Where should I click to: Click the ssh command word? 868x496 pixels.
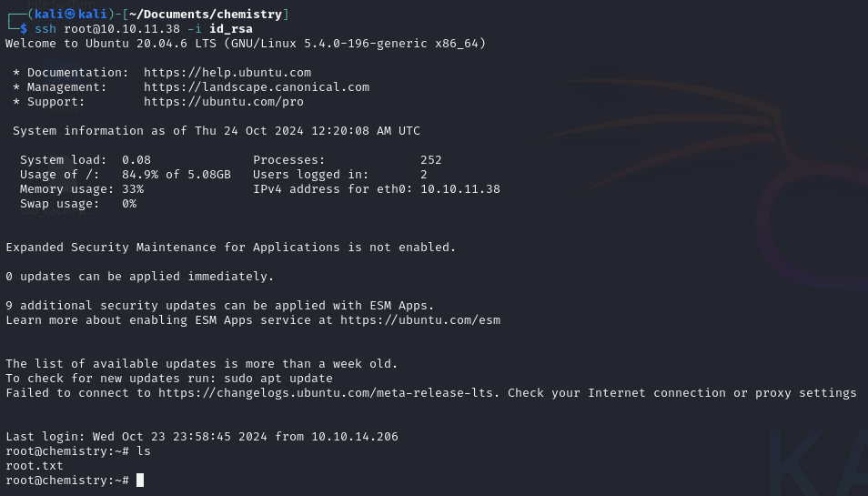point(45,29)
